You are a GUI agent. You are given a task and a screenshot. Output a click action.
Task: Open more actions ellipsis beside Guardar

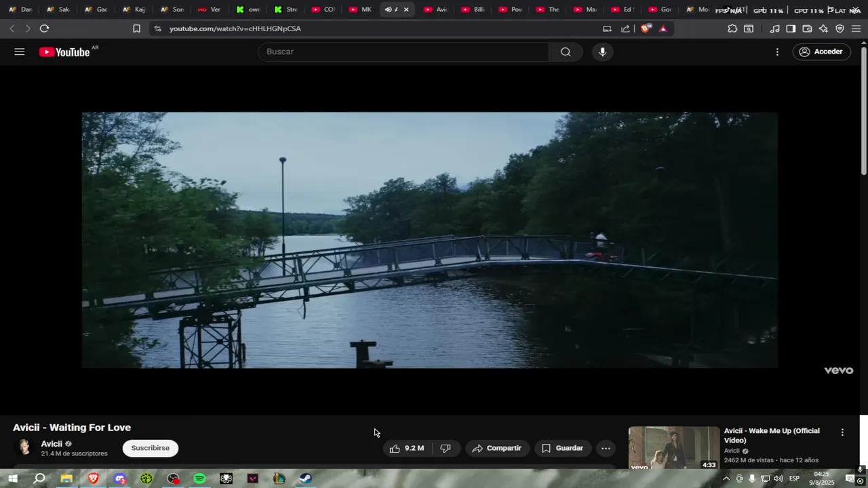pyautogui.click(x=606, y=448)
